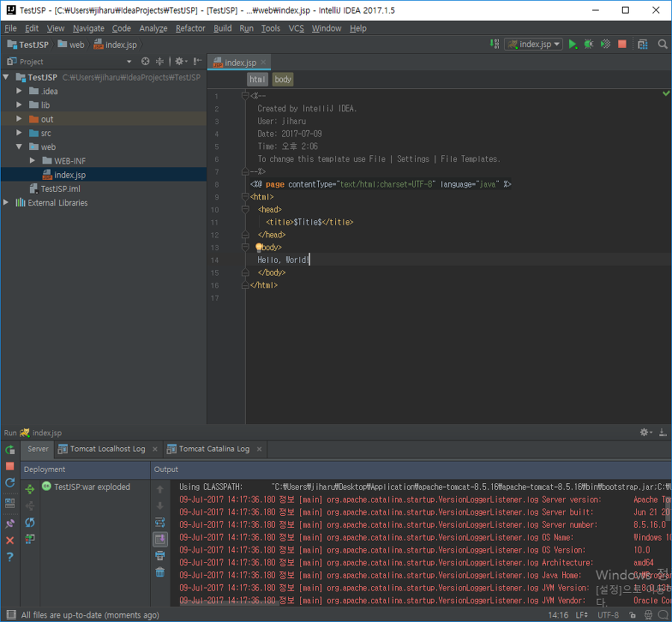
Task: Click the green Run button in toolbar
Action: [x=572, y=44]
